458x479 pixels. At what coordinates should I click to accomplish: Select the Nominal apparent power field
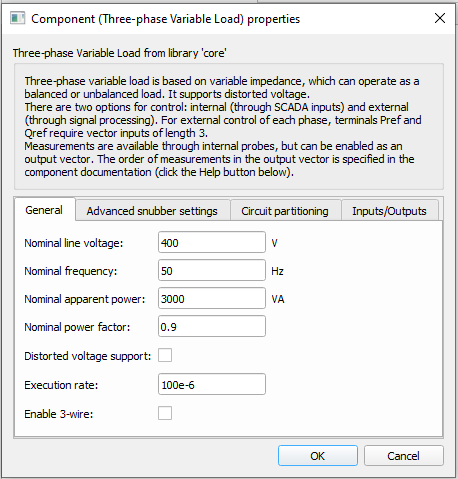[212, 298]
